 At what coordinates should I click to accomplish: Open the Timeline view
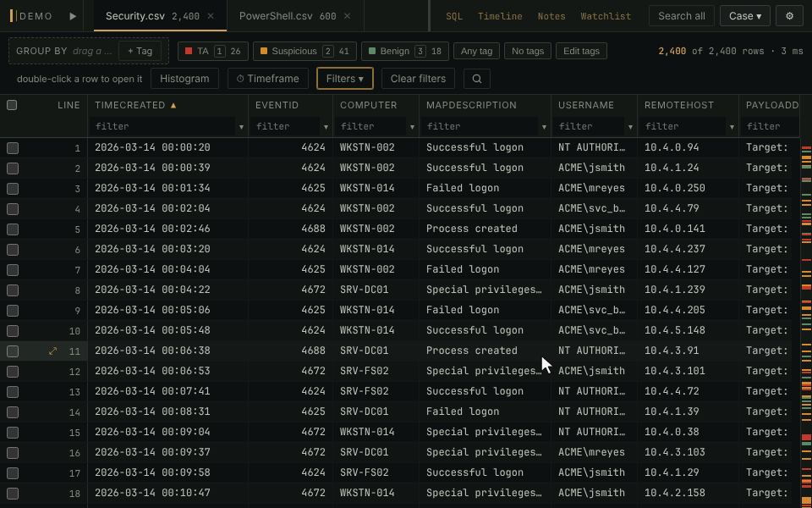(x=500, y=17)
